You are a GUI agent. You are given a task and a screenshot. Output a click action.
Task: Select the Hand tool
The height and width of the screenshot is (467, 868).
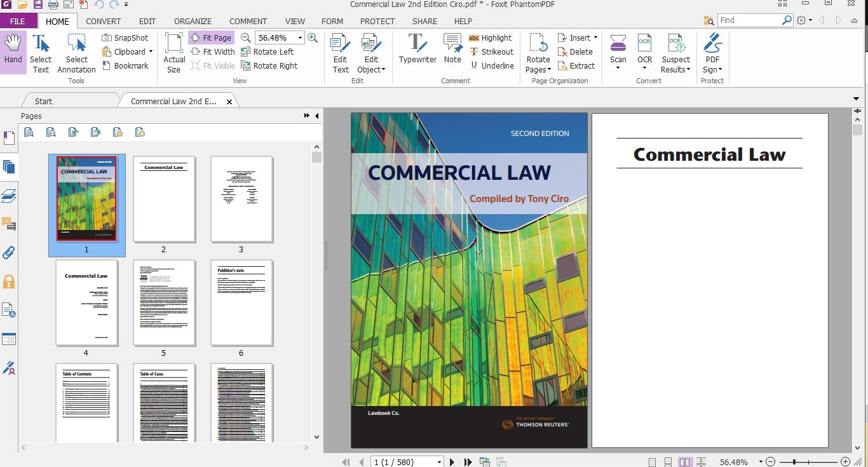pos(13,52)
